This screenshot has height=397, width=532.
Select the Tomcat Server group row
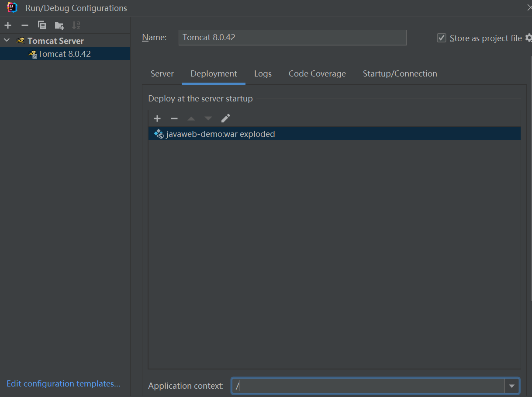coord(65,41)
